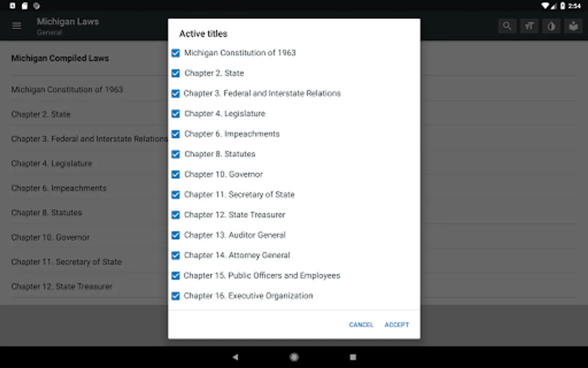Open the hamburger navigation menu

click(x=17, y=26)
